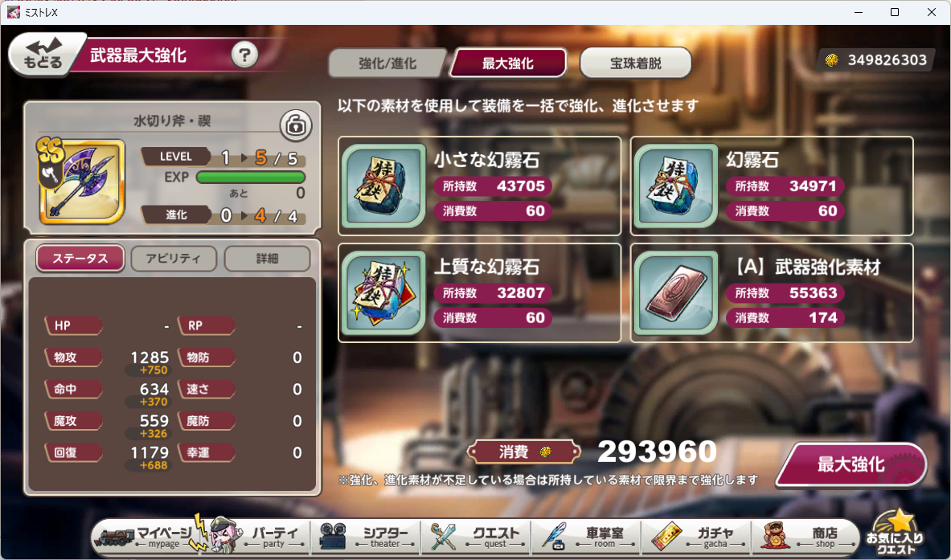Open the help question mark icon
951x560 pixels.
244,55
